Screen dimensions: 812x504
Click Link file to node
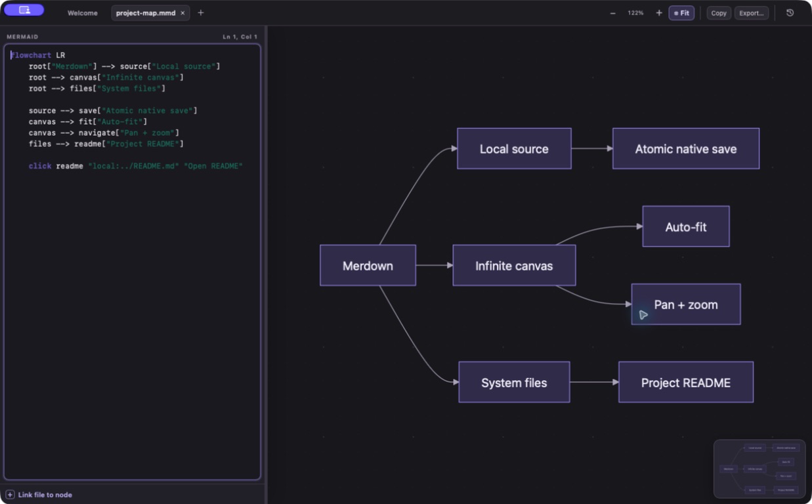45,495
